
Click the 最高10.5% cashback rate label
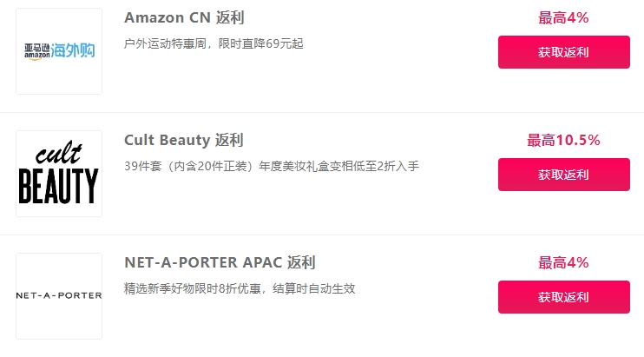coord(563,140)
